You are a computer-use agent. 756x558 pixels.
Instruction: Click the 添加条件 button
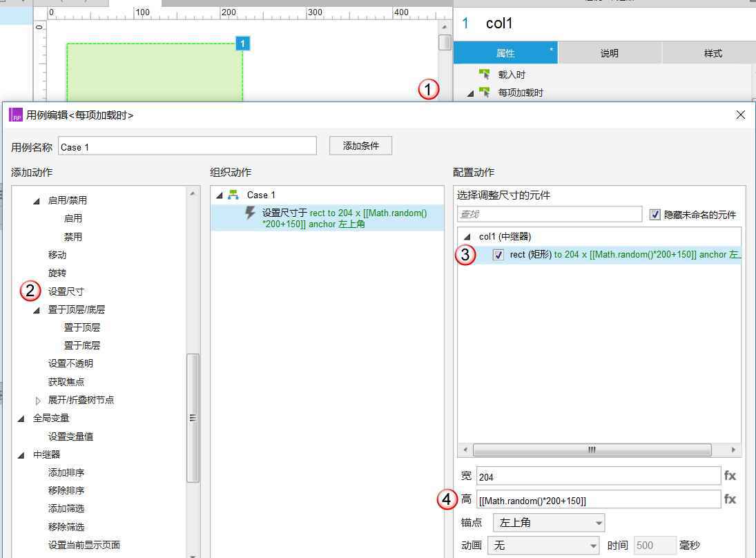tap(360, 146)
